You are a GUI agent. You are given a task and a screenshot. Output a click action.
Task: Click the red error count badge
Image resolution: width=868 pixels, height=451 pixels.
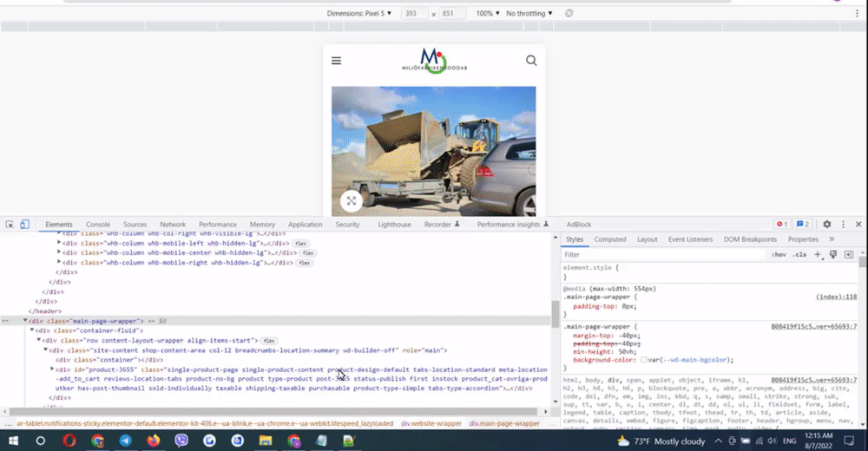[782, 224]
